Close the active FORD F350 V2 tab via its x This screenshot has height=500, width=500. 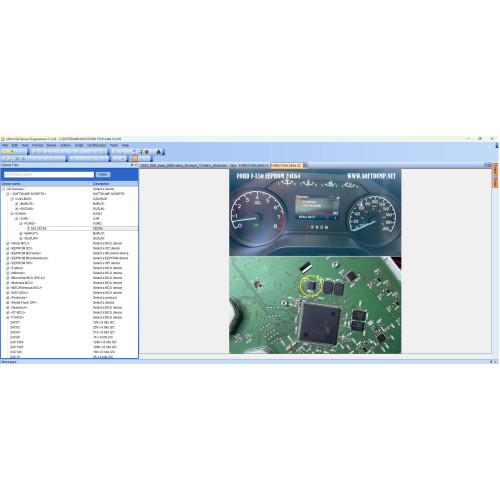(x=305, y=165)
